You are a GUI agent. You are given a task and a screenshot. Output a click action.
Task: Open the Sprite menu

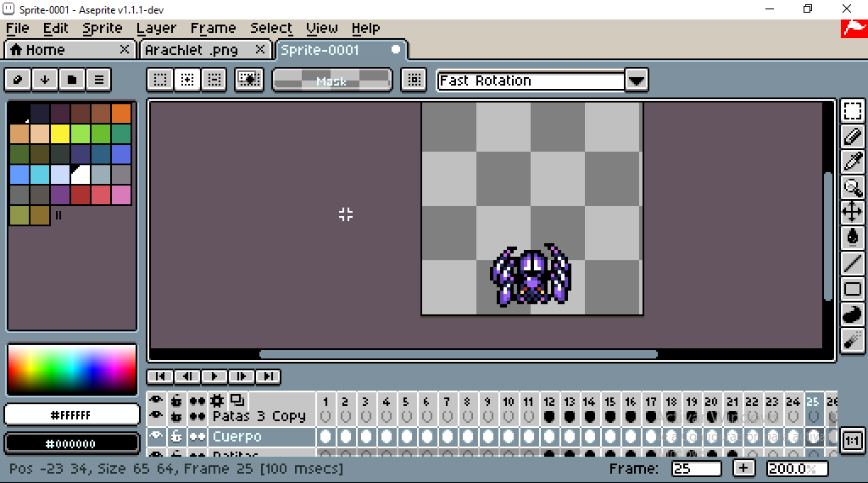[103, 28]
